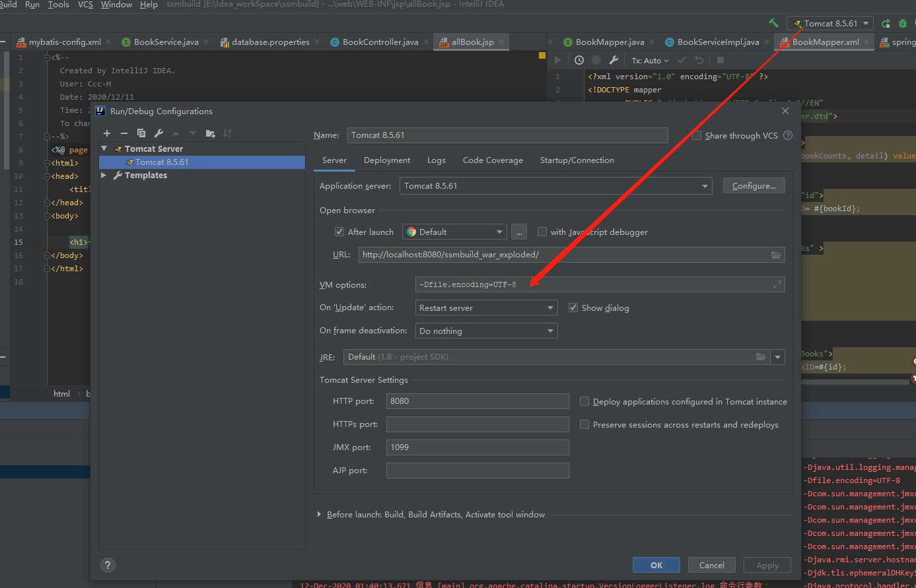Close the BookServiceImpl.java tab
This screenshot has width=916, height=588.
coord(767,42)
